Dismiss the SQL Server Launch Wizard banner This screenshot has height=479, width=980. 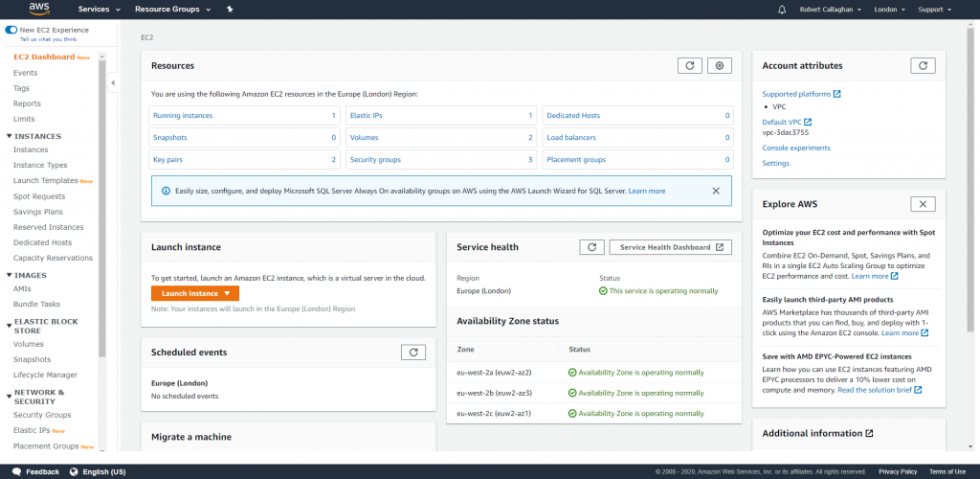[716, 191]
